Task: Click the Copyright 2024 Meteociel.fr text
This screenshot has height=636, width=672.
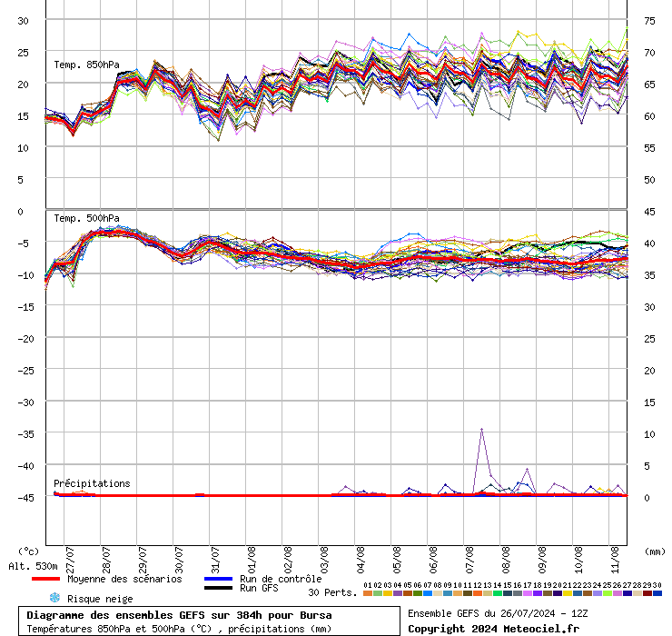Action: point(493,629)
